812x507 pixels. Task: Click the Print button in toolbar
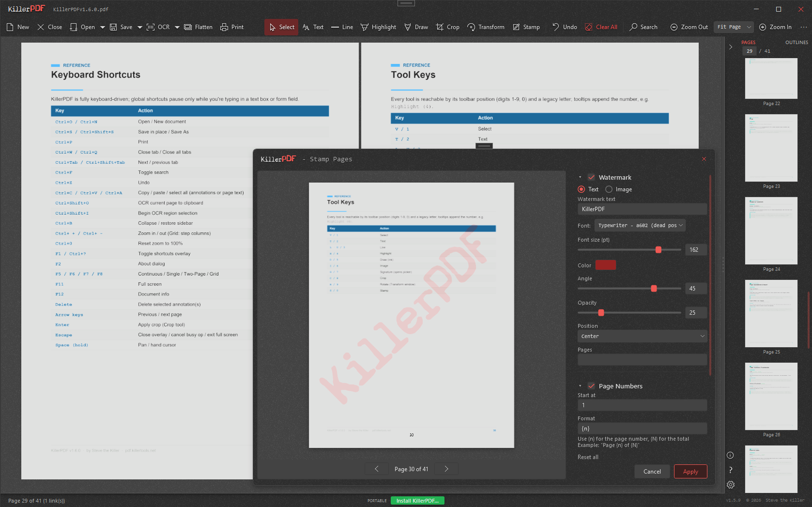[x=232, y=27]
